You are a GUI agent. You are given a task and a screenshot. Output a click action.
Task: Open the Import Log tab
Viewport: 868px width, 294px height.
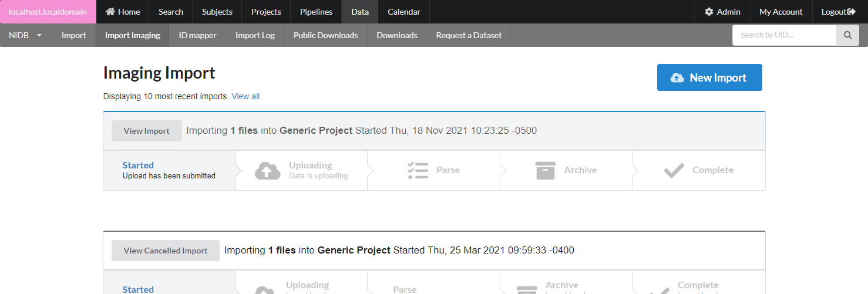click(255, 35)
